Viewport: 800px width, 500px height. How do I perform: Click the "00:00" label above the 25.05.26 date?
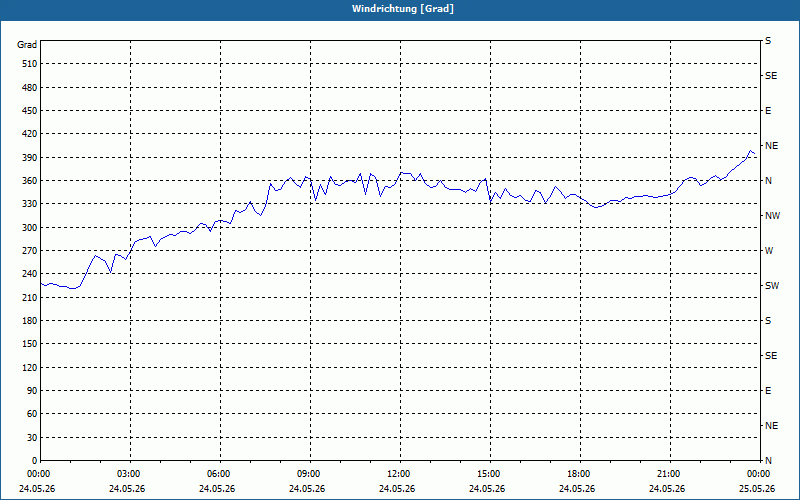coord(760,474)
